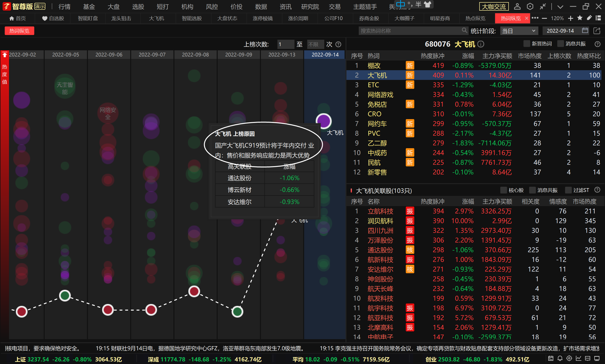The width and height of the screenshot is (605, 364).
Task: Select the 立航科技 stock row link
Action: pos(380,211)
